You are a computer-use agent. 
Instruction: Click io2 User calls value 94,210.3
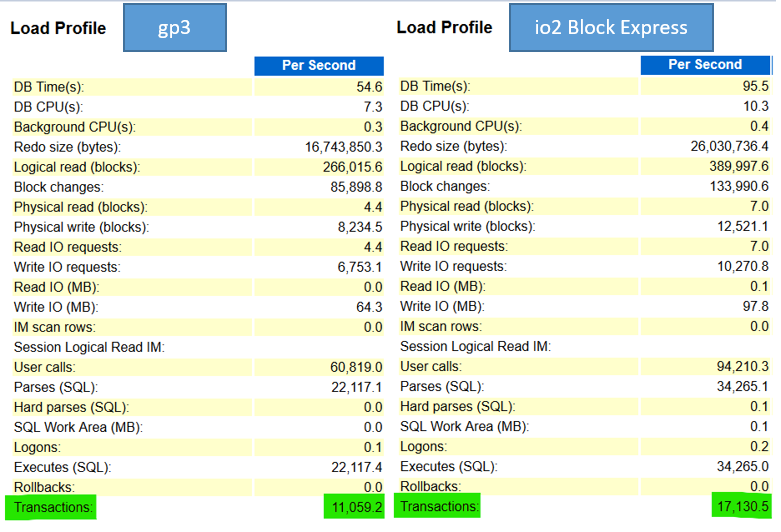(743, 366)
